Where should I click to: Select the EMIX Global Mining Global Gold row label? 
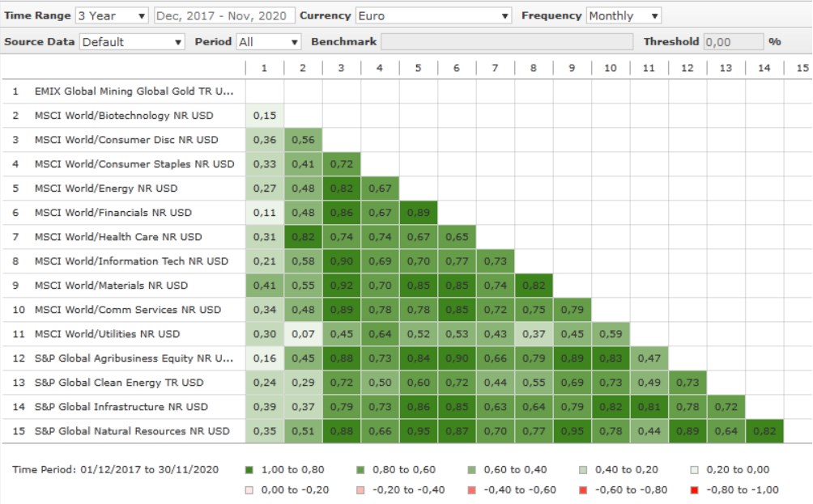(134, 91)
